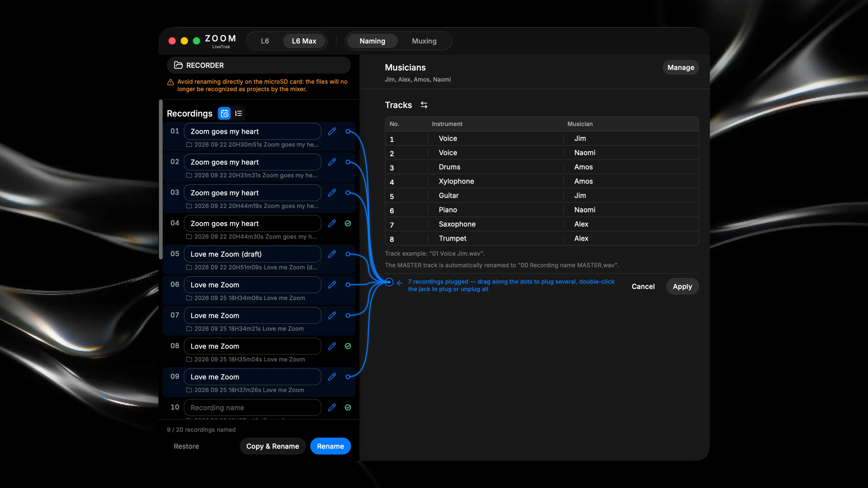Image resolution: width=868 pixels, height=488 pixels.
Task: Select the L6 mixer tab
Action: point(265,41)
